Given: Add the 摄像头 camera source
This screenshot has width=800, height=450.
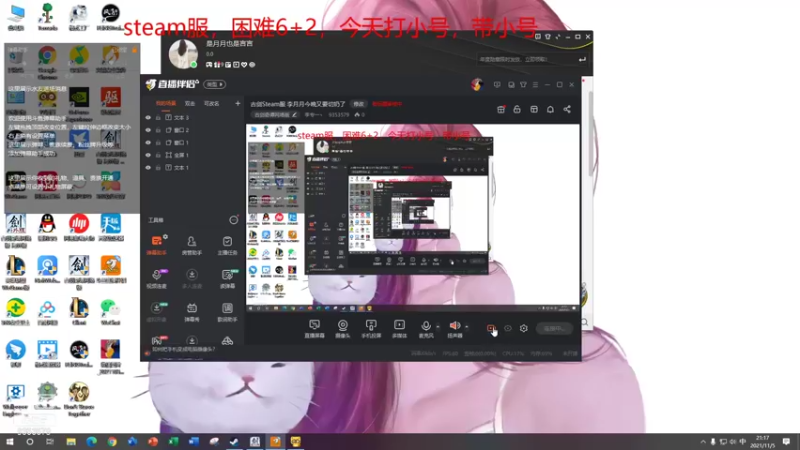Looking at the screenshot, I should pos(342,329).
